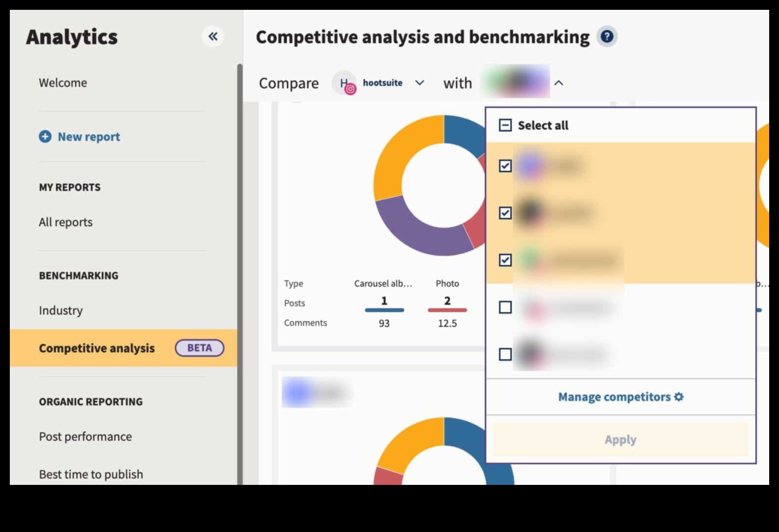Click the plus icon beside New report
This screenshot has height=532, width=779.
pos(45,136)
